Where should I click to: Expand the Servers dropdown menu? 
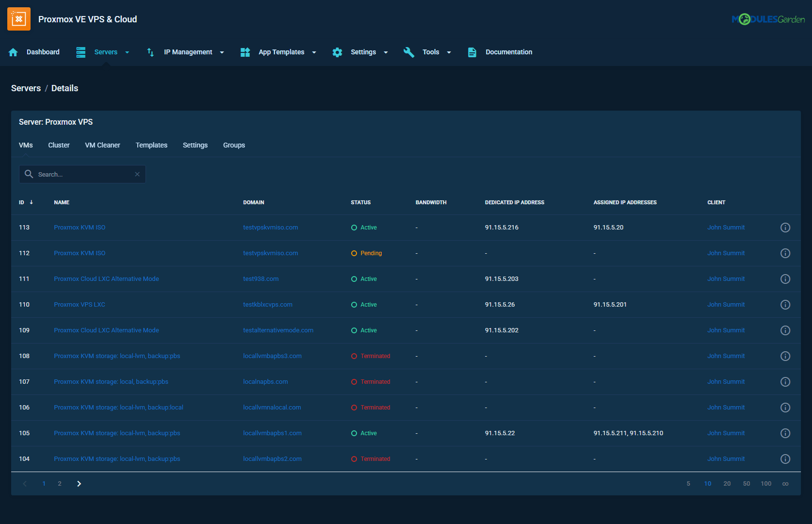pos(127,52)
